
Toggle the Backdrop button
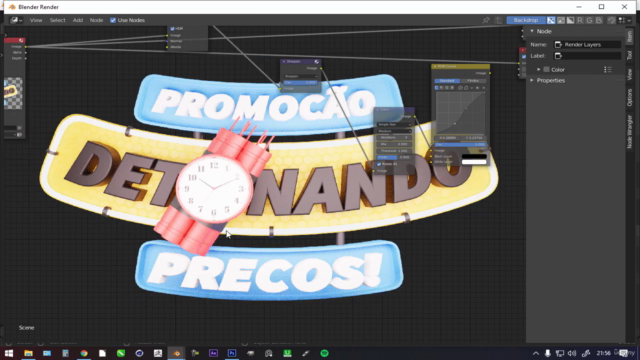(526, 20)
